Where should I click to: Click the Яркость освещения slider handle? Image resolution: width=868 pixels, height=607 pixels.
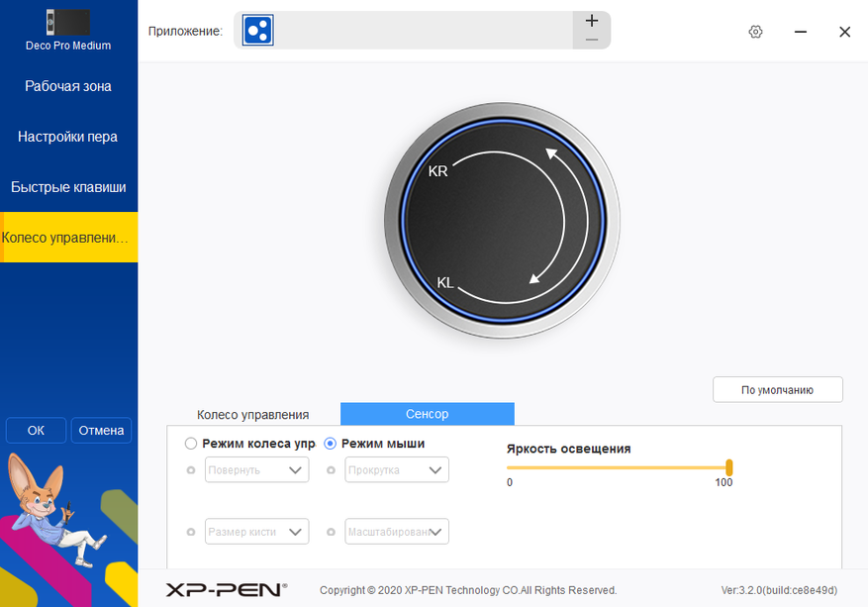pos(729,467)
